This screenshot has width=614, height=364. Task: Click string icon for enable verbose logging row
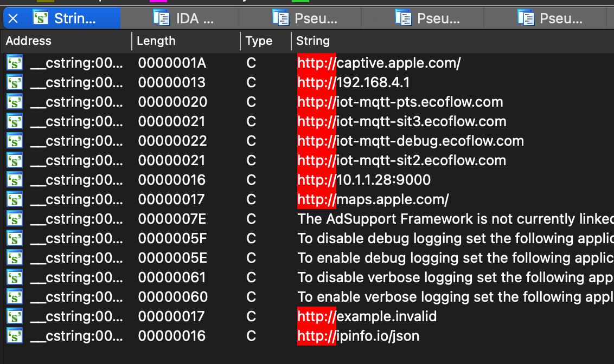(x=15, y=297)
